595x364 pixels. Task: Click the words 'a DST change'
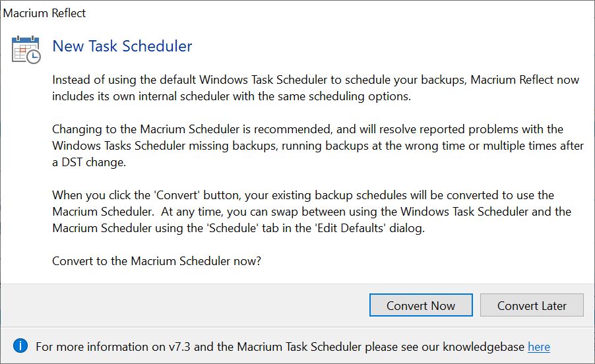(89, 162)
